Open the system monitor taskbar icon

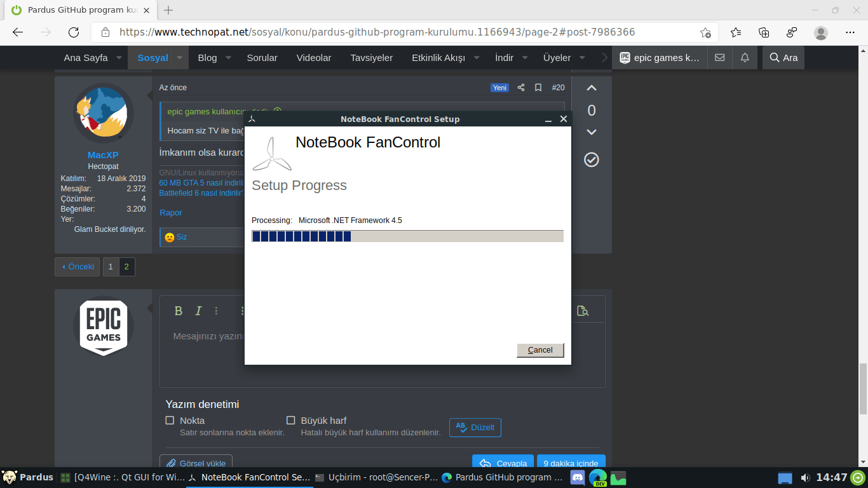pos(618,478)
